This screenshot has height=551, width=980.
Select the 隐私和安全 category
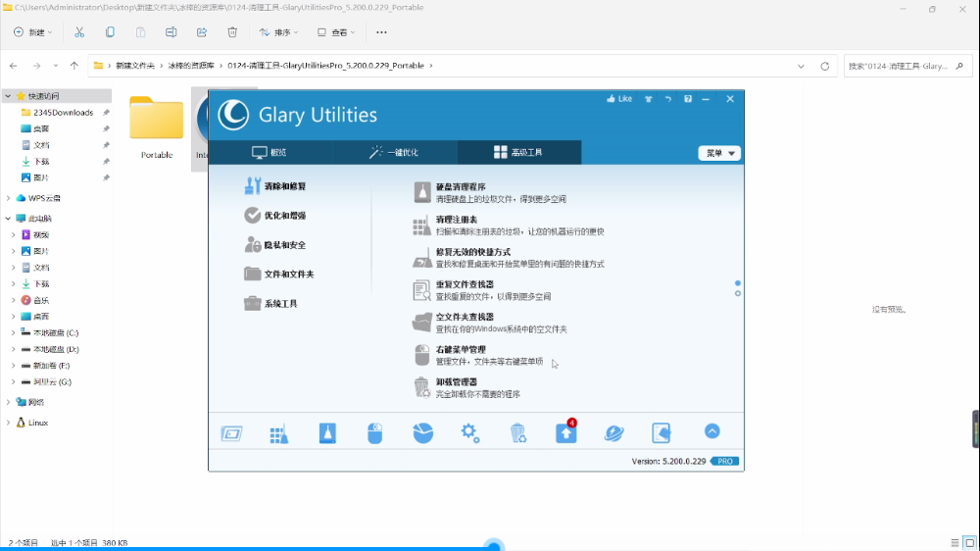click(284, 245)
